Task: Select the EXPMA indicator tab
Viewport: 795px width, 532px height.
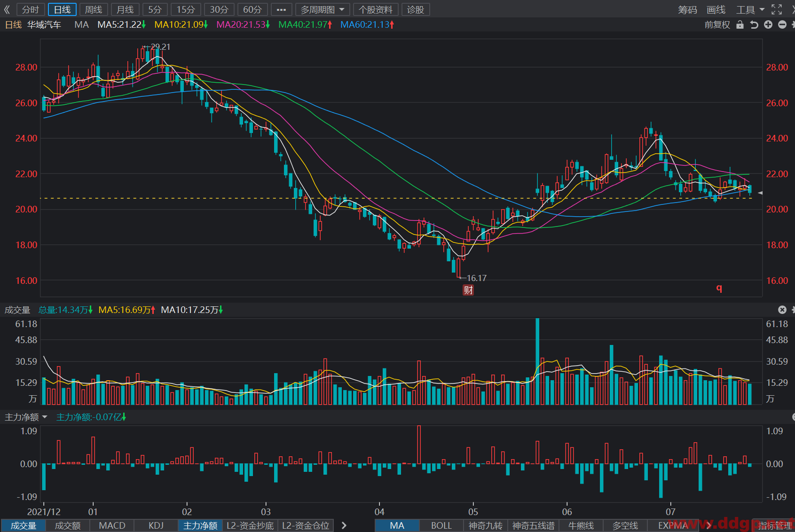Action: click(x=673, y=525)
